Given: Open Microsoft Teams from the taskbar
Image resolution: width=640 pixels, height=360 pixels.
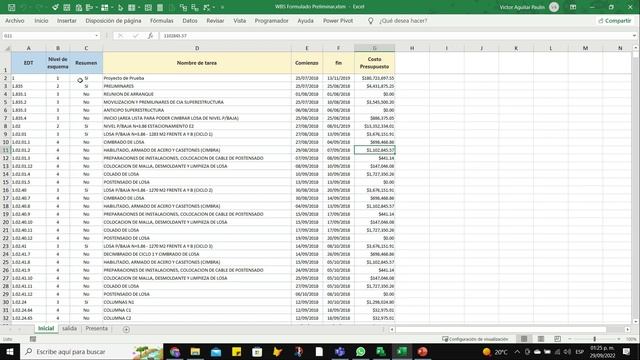Looking at the screenshot, I should [340, 351].
